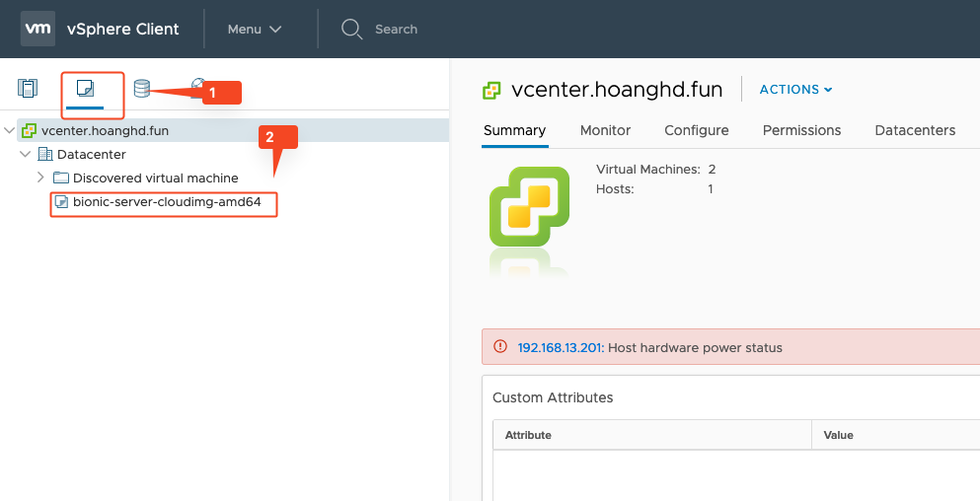Open the ACTIONS dropdown menu

coord(795,90)
